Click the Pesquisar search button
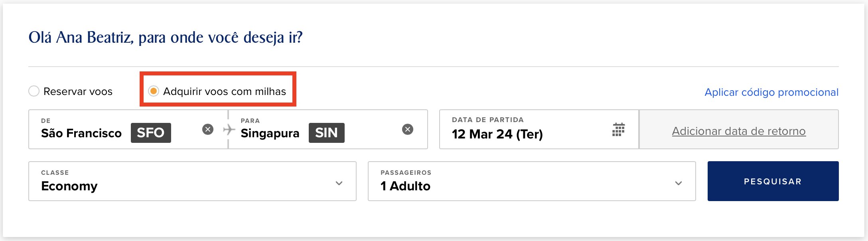The image size is (868, 241). [773, 181]
